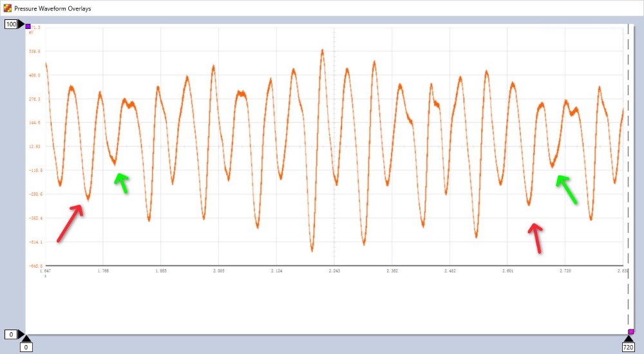Image resolution: width=644 pixels, height=354 pixels.
Task: Click the Pressure Waveform Overlays window icon
Action: 7,8
